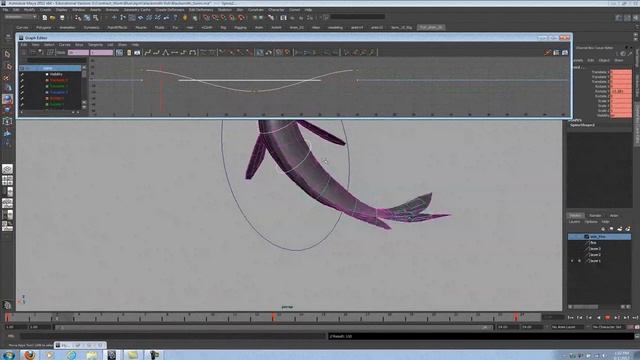This screenshot has height=360, width=640.
Task: Switch to single perspective view layout
Action: coord(7,169)
